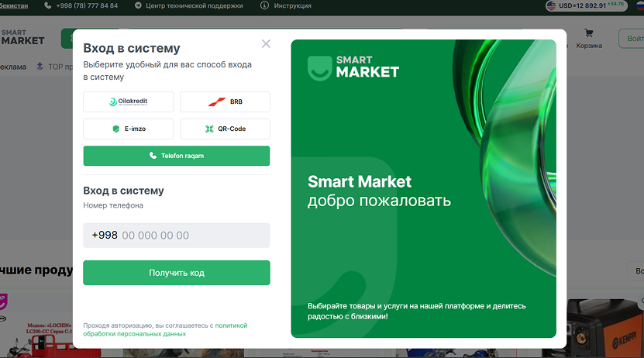Select Telefon raqam login option
The height and width of the screenshot is (358, 644).
pyautogui.click(x=177, y=156)
